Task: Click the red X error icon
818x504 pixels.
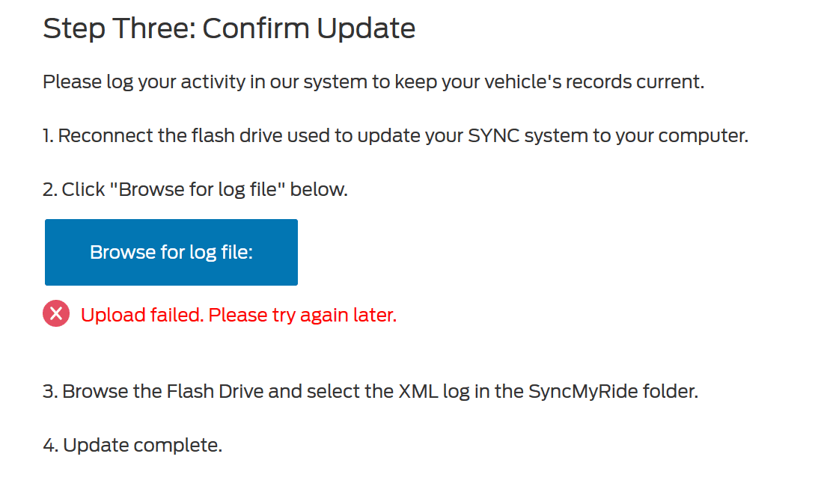Action: (56, 314)
